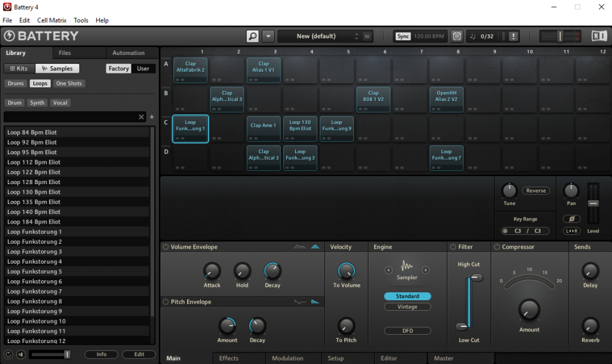Click the Hold knob
Viewport: 612px width, 364px height.
click(242, 271)
